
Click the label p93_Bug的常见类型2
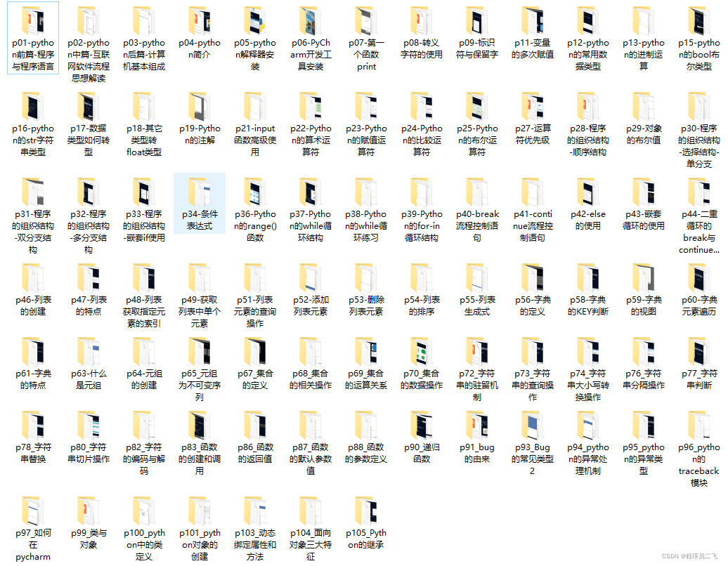tap(533, 459)
